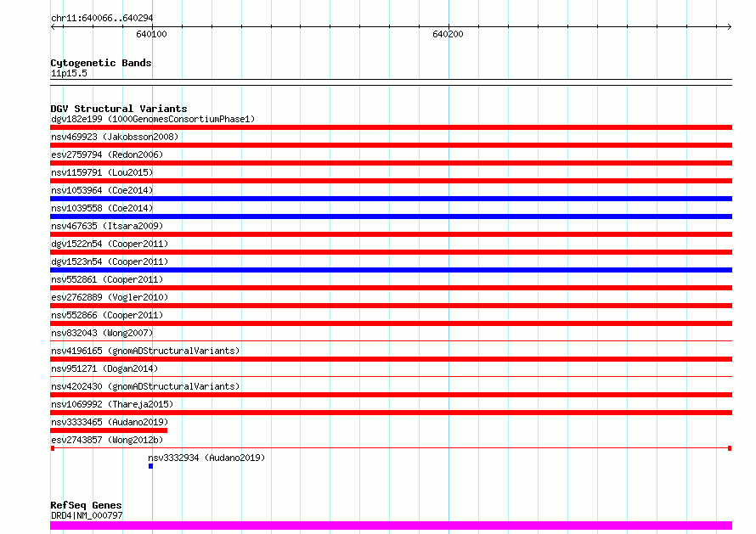Click the thin esv2743857 variant line

pyautogui.click(x=391, y=448)
